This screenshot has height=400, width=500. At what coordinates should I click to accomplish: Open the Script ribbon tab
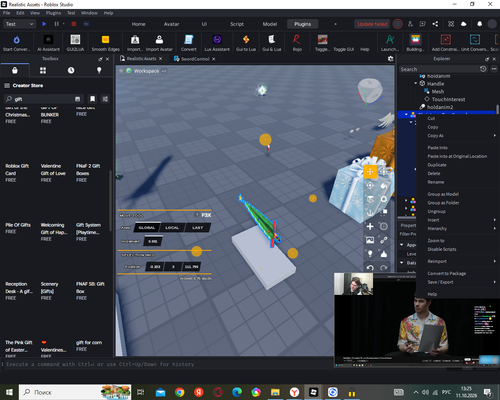click(237, 24)
